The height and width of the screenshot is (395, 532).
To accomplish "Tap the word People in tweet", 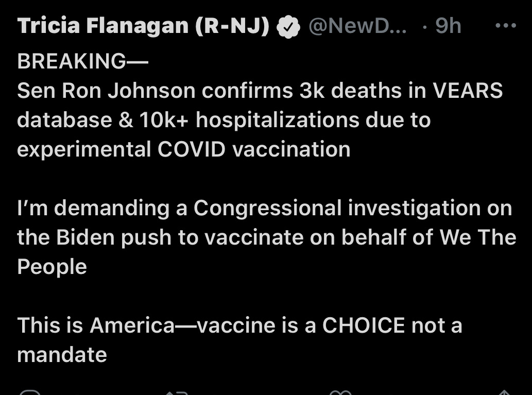I will point(52,267).
